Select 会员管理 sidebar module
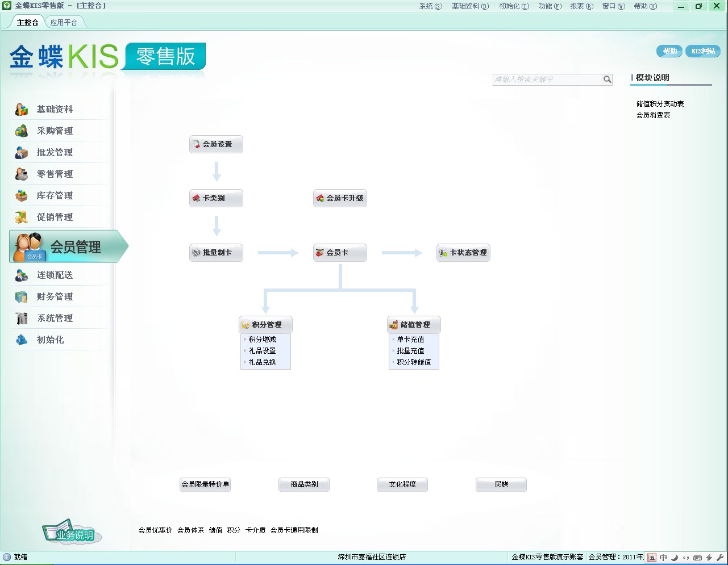This screenshot has height=565, width=728. pos(68,246)
